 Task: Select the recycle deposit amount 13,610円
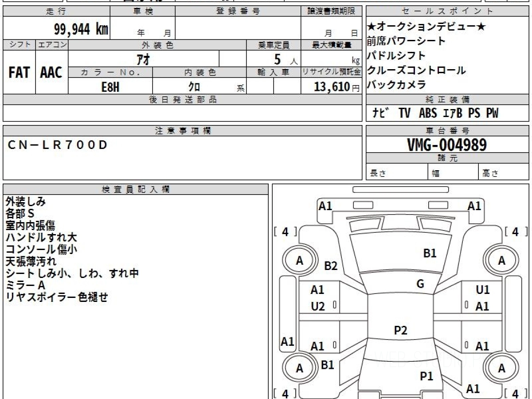pos(337,86)
